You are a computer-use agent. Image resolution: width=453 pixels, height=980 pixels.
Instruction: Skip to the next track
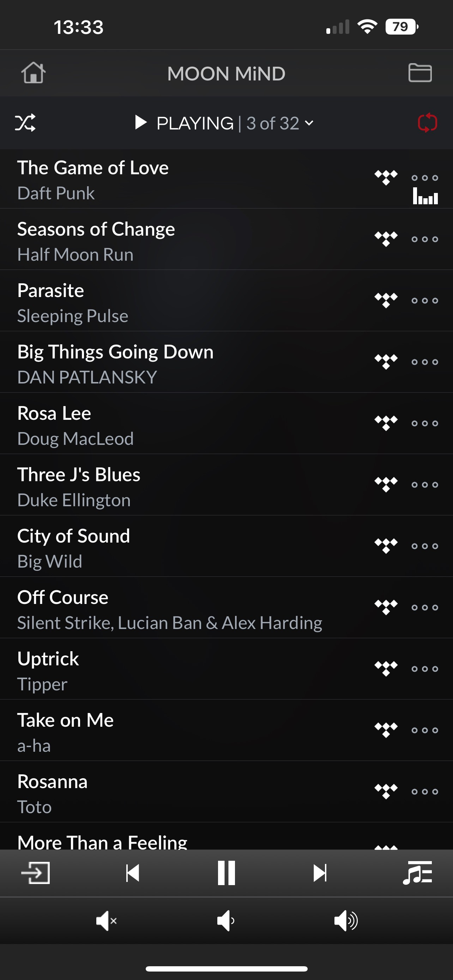coord(320,873)
